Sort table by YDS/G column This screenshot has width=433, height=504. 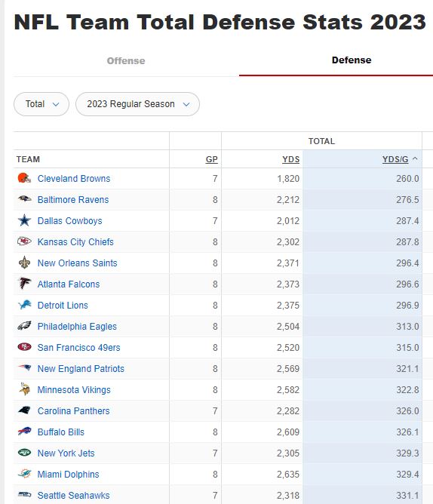point(395,159)
